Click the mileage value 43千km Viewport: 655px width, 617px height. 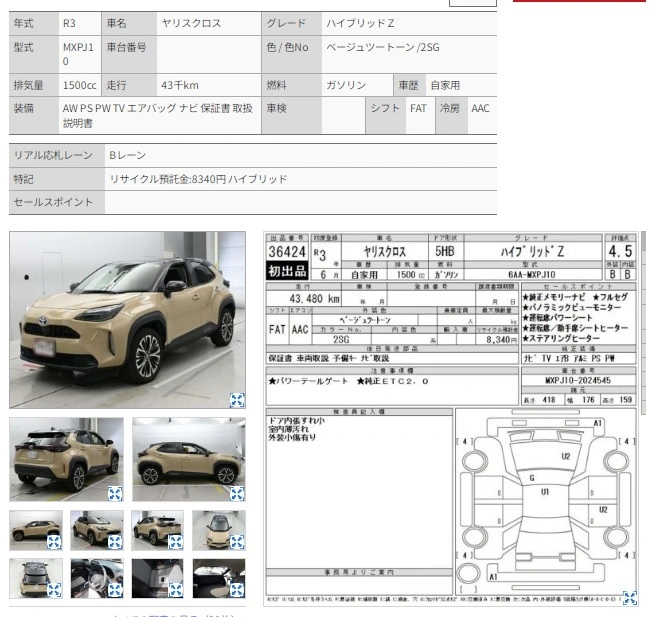click(180, 85)
